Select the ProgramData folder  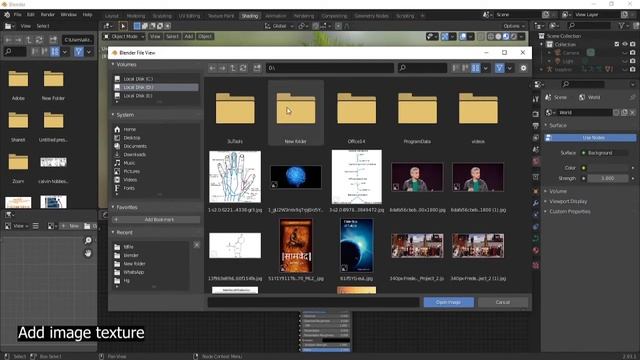pos(417,113)
